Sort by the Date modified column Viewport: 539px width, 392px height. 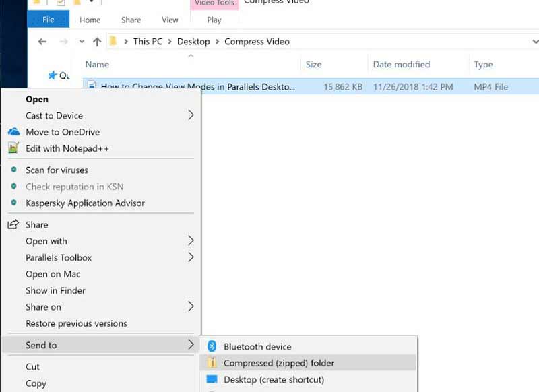click(402, 64)
